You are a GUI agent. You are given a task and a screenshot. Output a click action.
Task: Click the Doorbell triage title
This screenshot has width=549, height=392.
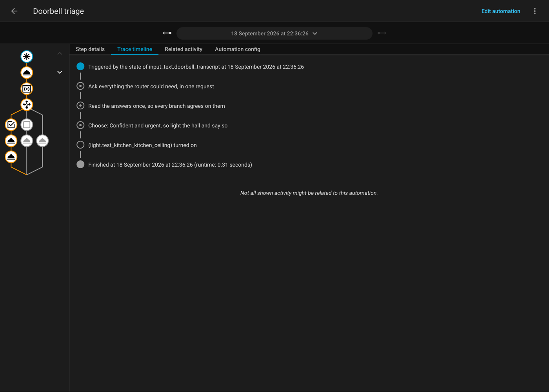[x=58, y=11]
